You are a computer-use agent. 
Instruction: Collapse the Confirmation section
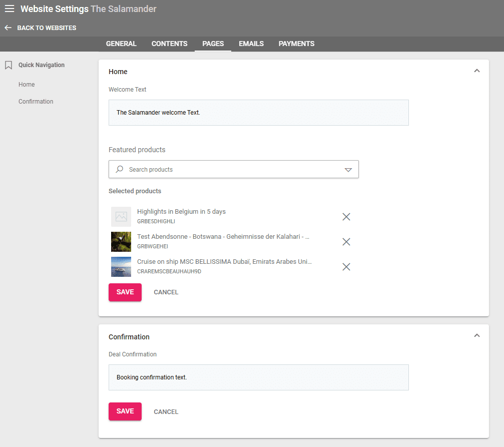(476, 336)
